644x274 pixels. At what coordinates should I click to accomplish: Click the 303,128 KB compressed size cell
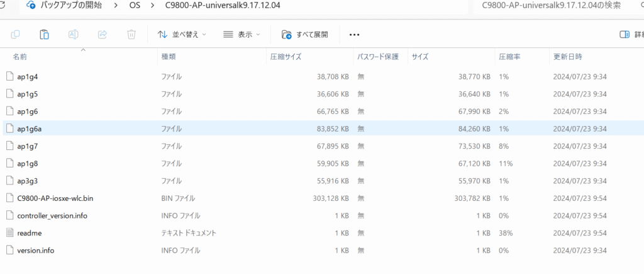pyautogui.click(x=331, y=198)
